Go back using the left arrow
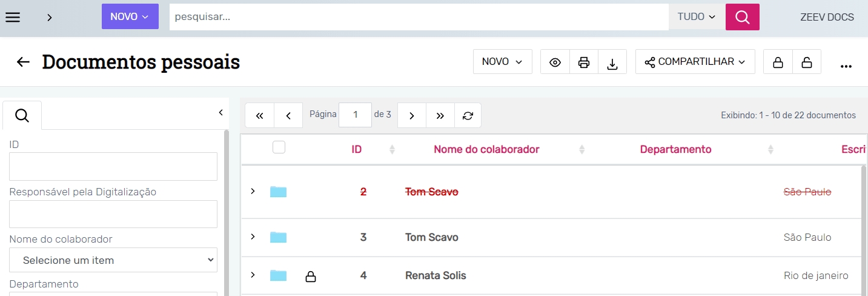Screen dimensions: 868x296 23,62
